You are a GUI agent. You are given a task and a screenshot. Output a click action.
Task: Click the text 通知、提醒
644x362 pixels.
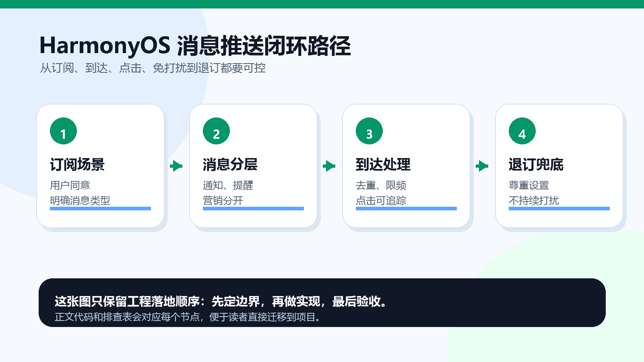click(228, 185)
